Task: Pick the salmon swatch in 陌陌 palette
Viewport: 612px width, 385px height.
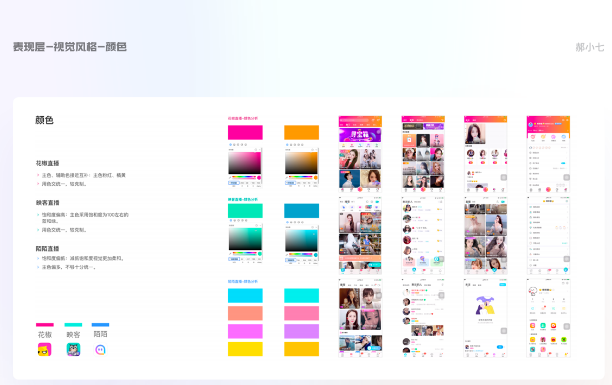Action: click(x=245, y=313)
